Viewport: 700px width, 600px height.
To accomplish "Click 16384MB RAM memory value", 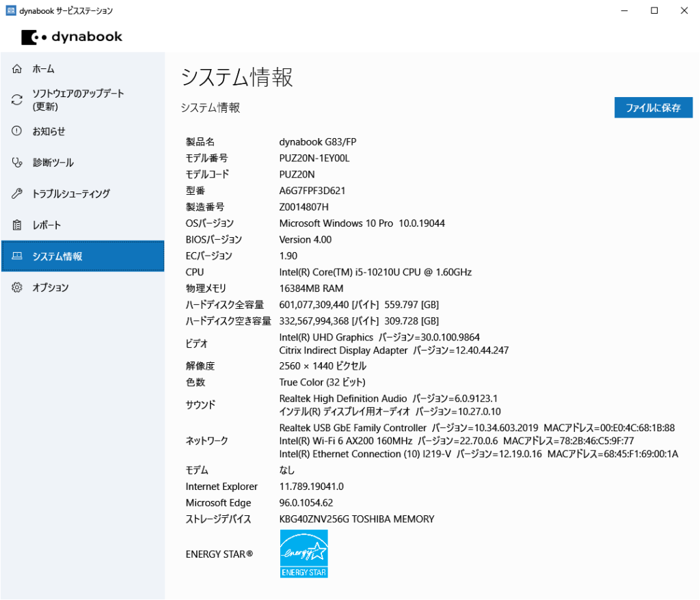I will 311,288.
